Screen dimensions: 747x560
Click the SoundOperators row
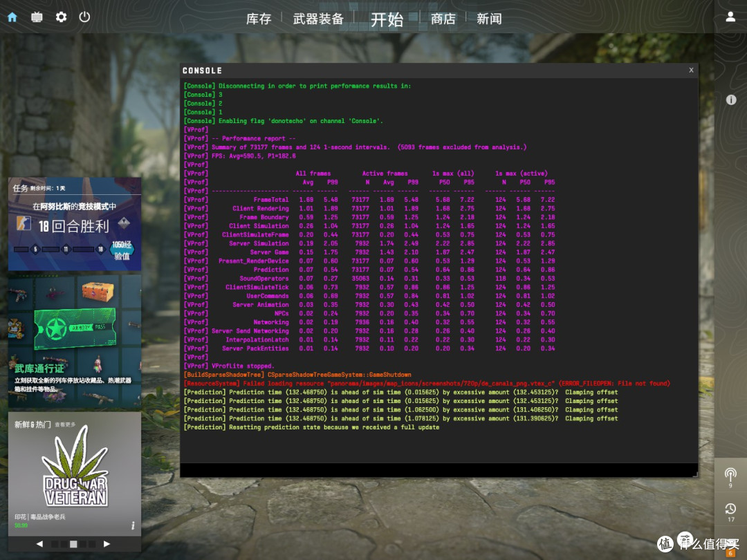(369, 279)
